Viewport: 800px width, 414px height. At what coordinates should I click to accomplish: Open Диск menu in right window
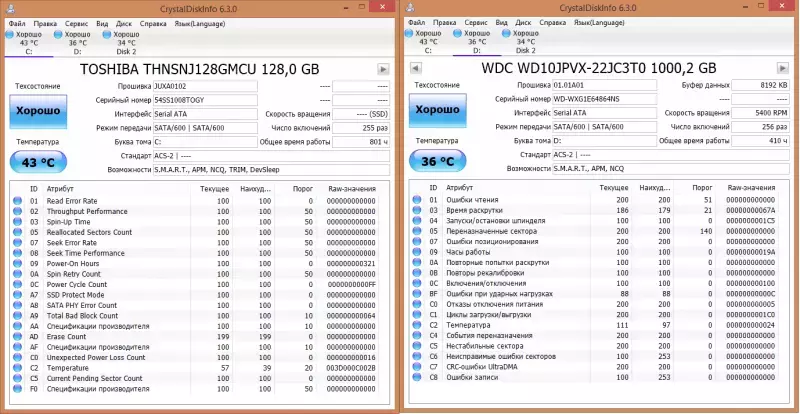523,22
